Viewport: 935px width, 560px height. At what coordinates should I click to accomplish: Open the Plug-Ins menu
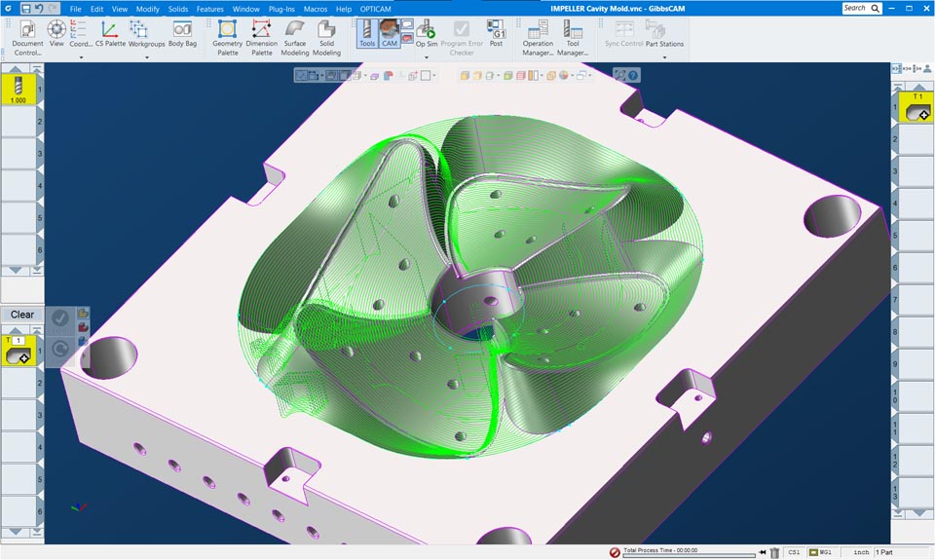click(281, 9)
